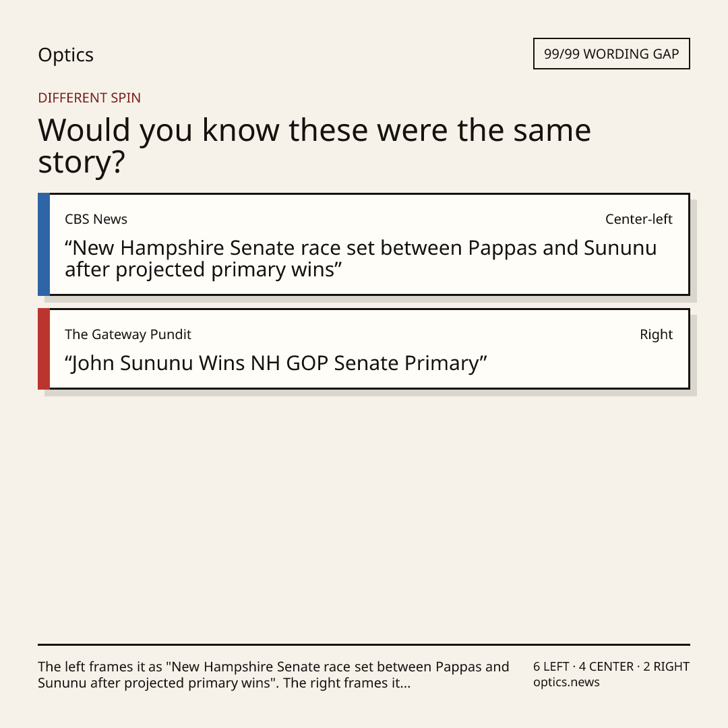728x728 pixels.
Task: Click the John Sununu Wins headline
Action: tap(276, 363)
